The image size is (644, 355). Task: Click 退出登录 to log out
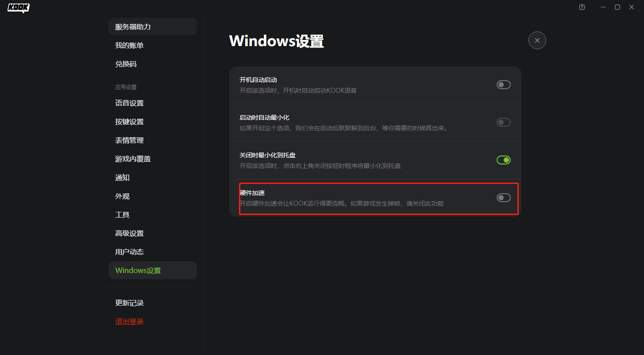(129, 321)
